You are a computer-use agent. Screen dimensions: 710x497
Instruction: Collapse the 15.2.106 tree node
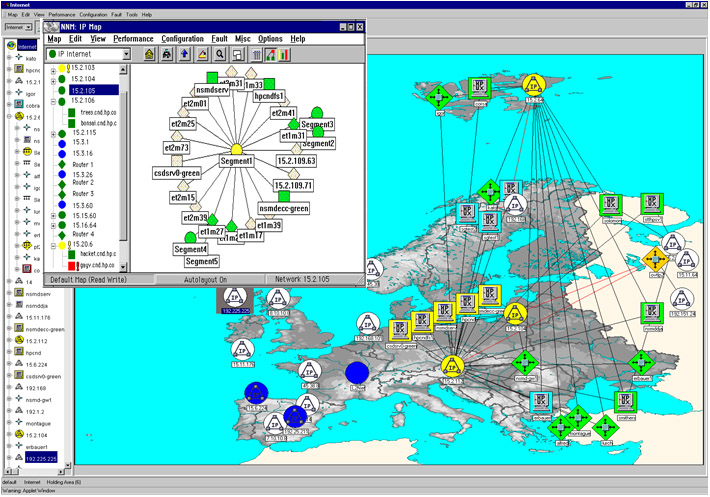51,101
